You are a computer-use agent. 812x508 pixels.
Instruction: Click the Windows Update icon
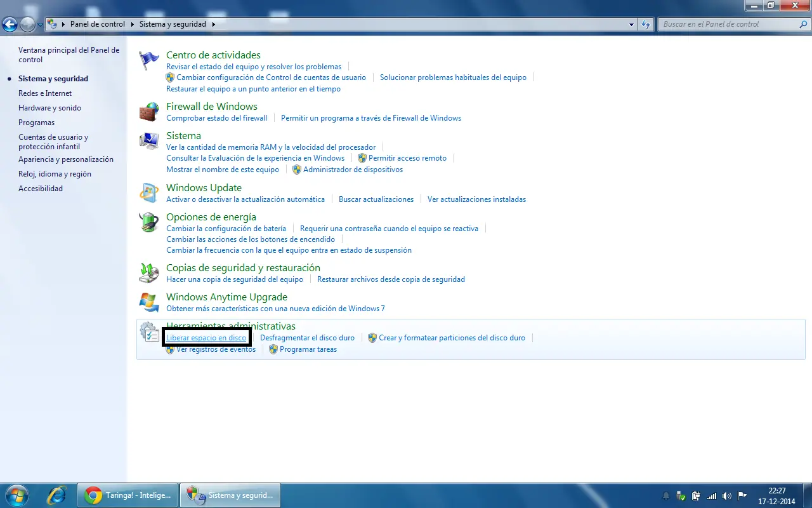(x=149, y=193)
